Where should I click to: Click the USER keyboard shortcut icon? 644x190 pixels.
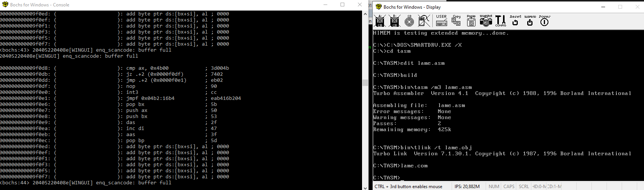point(441,21)
